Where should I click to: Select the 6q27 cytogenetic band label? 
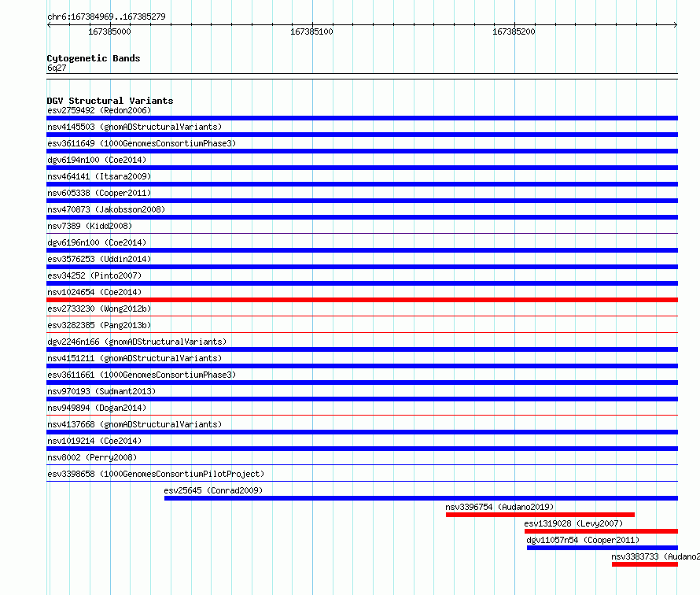(57, 68)
